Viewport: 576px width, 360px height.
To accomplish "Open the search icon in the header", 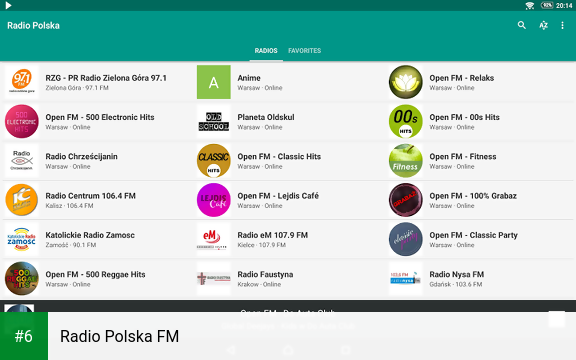I will tap(522, 25).
